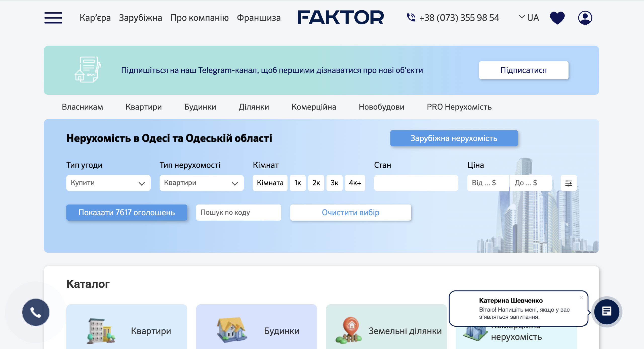Click the Пошук по коду field
644x349 pixels.
tap(238, 213)
